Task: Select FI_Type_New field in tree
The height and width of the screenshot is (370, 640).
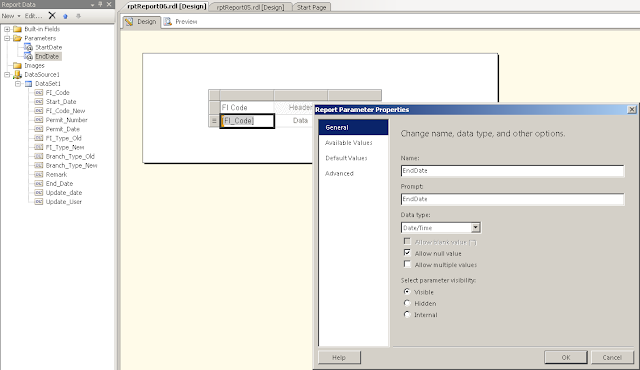Action: point(65,147)
